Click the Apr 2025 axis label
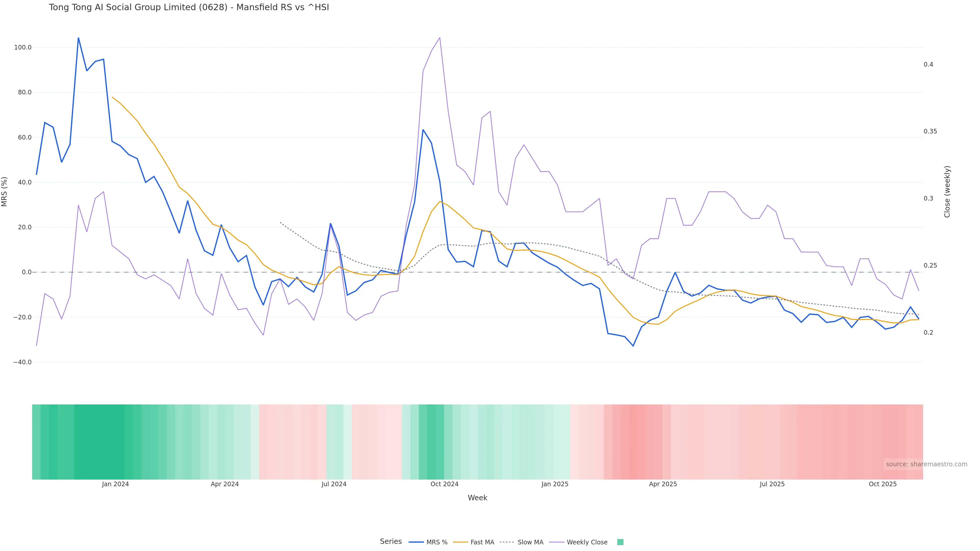 663,484
